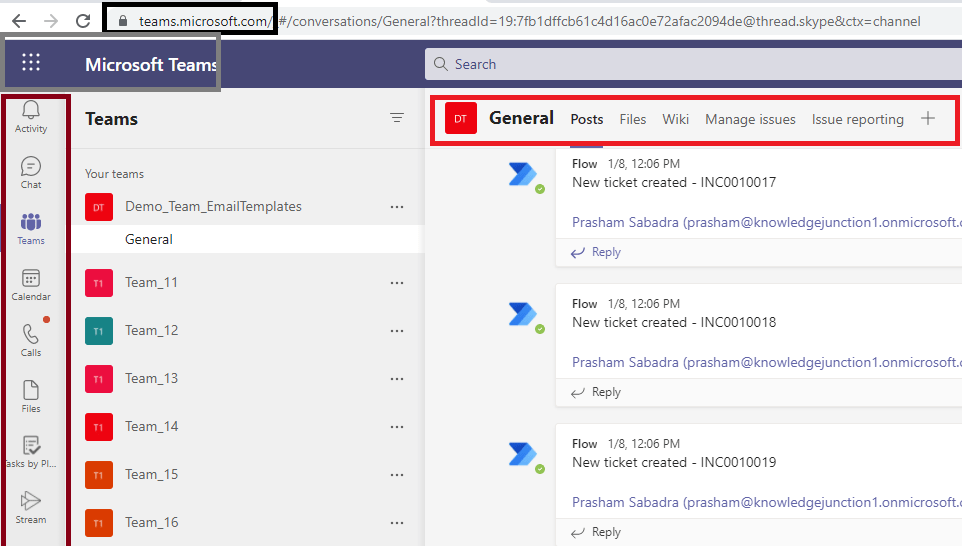962x546 pixels.
Task: Open the Issue reporting tab
Action: tap(858, 120)
